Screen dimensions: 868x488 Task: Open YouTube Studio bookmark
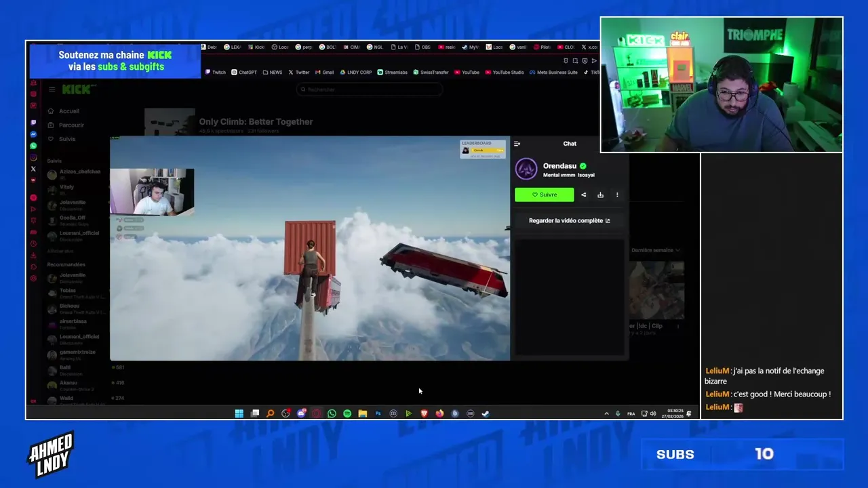[504, 72]
